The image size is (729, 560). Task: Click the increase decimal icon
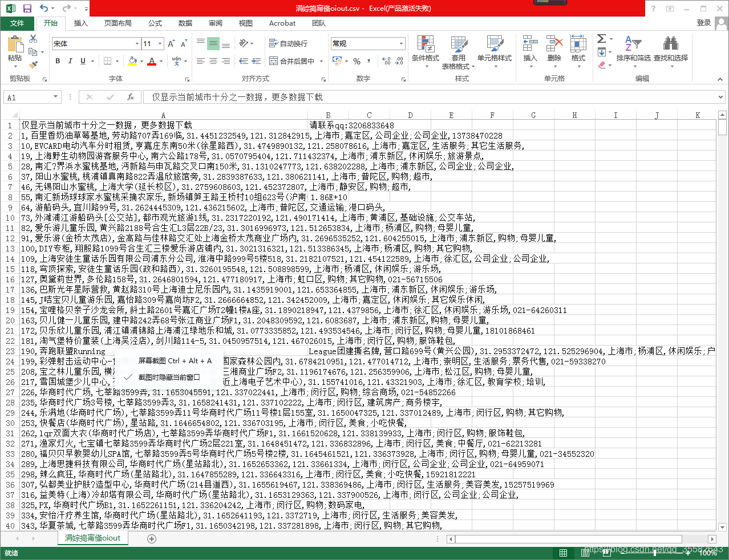pos(387,61)
